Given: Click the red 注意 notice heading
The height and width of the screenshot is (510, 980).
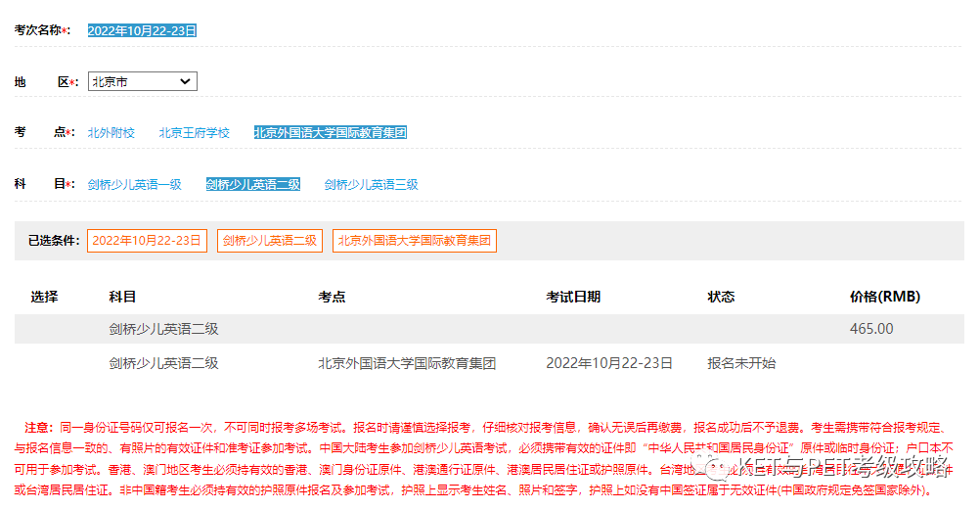Looking at the screenshot, I should pos(39,428).
